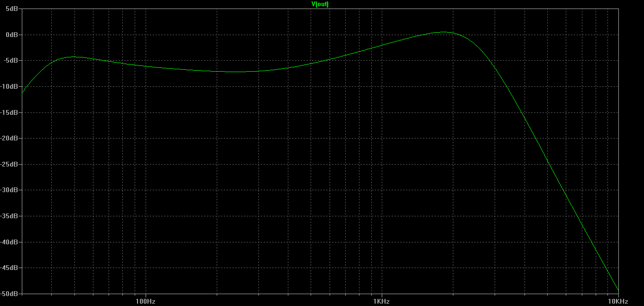Select the -15dB axis tick label
The height and width of the screenshot is (306, 644).
pyautogui.click(x=9, y=112)
